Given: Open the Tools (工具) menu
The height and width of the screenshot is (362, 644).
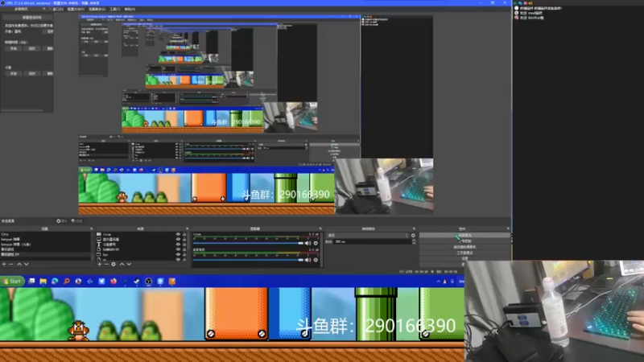Looking at the screenshot, I should coord(115,9).
